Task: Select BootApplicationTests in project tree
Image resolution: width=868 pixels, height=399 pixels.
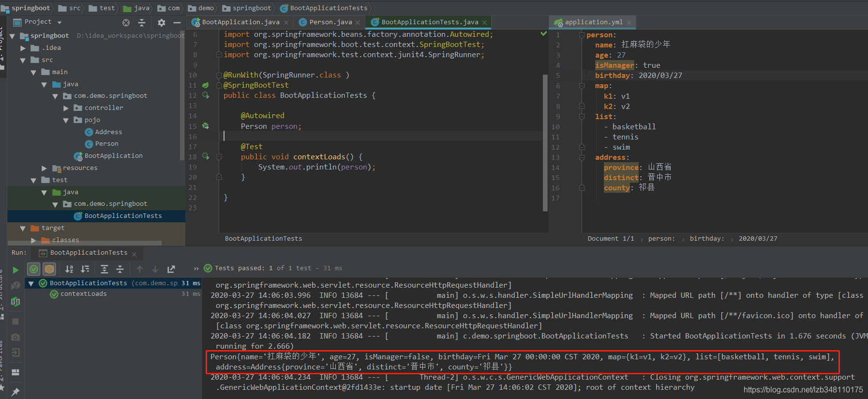Action: [118, 216]
